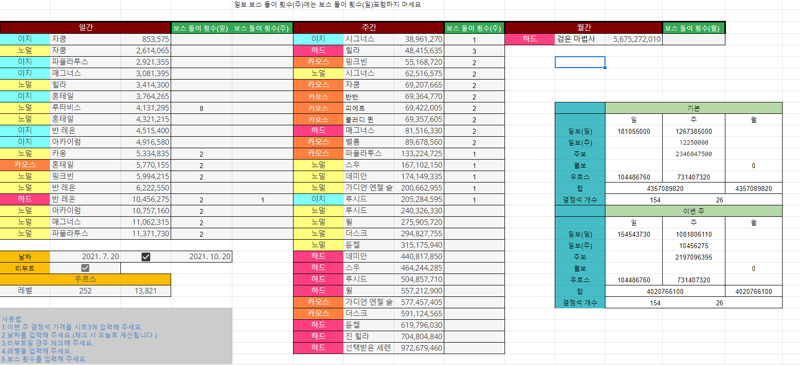Click empty 보스 돌이 횟수(월) cell beside 검은 마법사
The height and width of the screenshot is (365, 800).
[x=693, y=39]
